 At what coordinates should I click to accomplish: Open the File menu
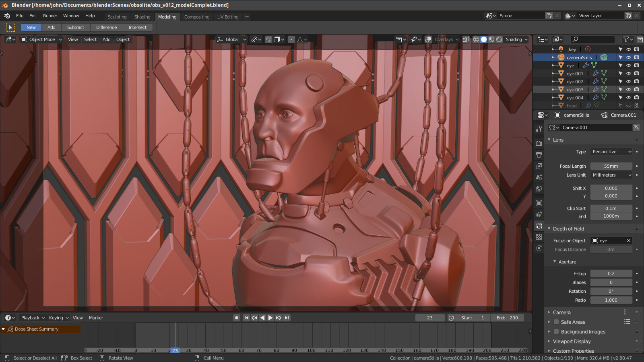pos(20,16)
